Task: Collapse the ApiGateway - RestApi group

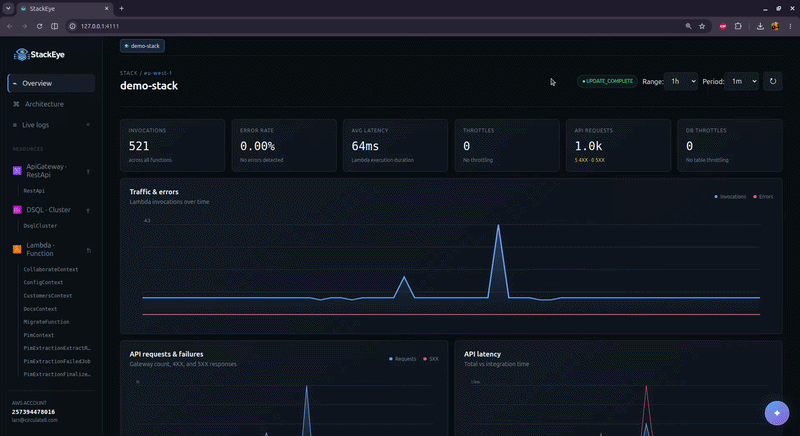Action: coord(88,171)
